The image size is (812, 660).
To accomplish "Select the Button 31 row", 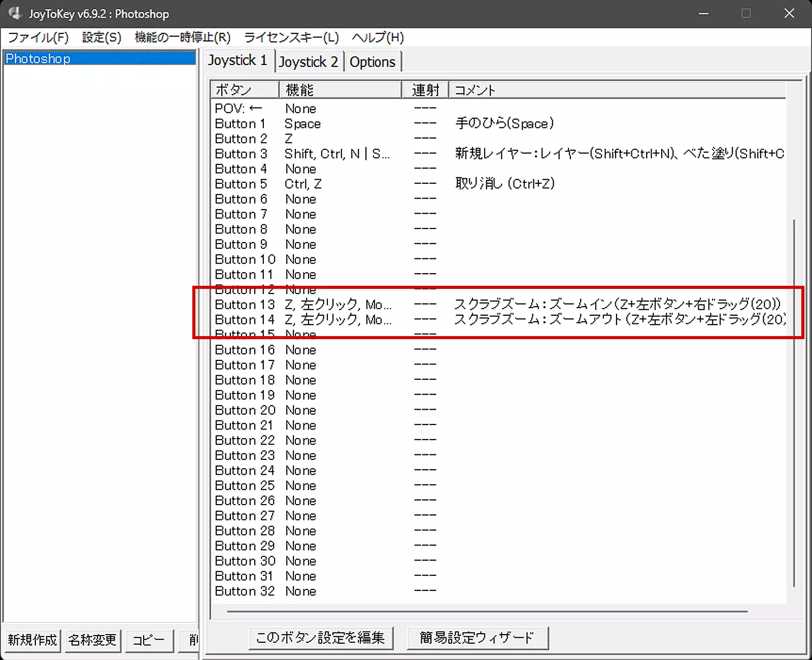I will click(498, 576).
